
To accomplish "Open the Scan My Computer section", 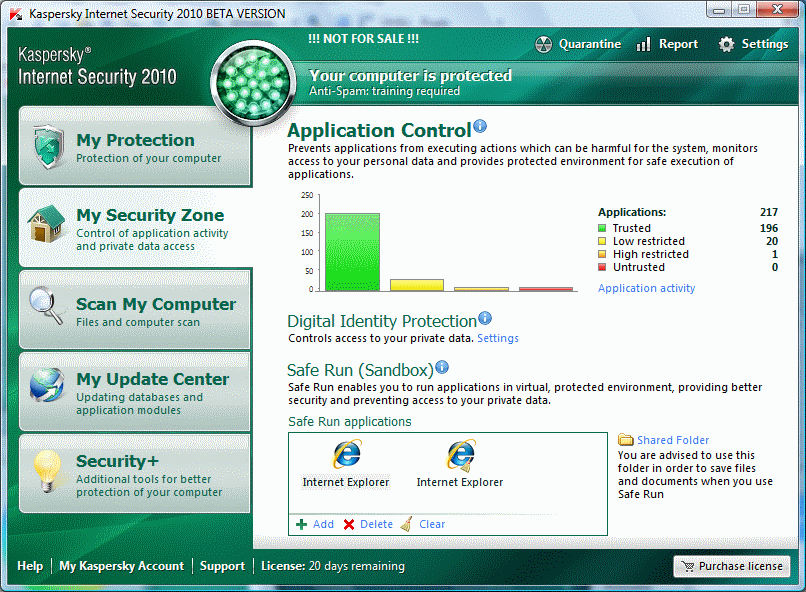I will click(x=135, y=309).
